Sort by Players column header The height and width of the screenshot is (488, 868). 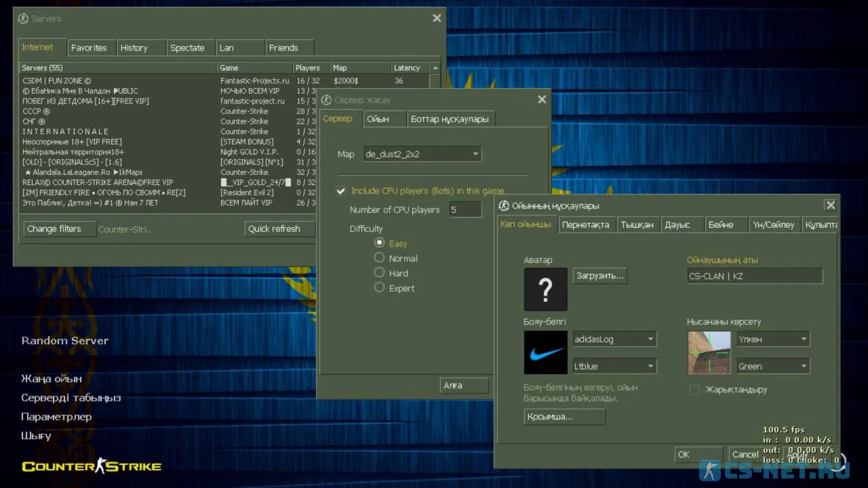[311, 68]
